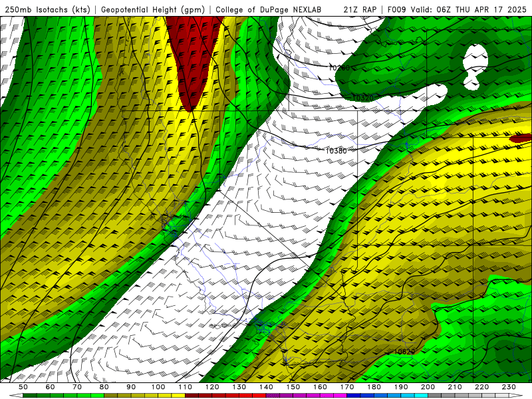Select the 10380 contour label
Viewport: 532px width, 399px height.
click(x=336, y=151)
